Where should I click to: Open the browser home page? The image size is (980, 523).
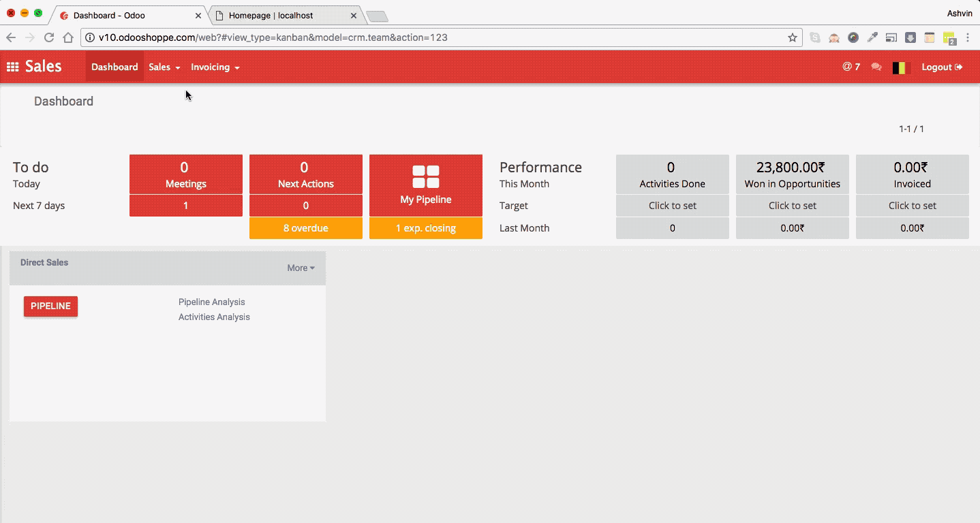(x=68, y=37)
